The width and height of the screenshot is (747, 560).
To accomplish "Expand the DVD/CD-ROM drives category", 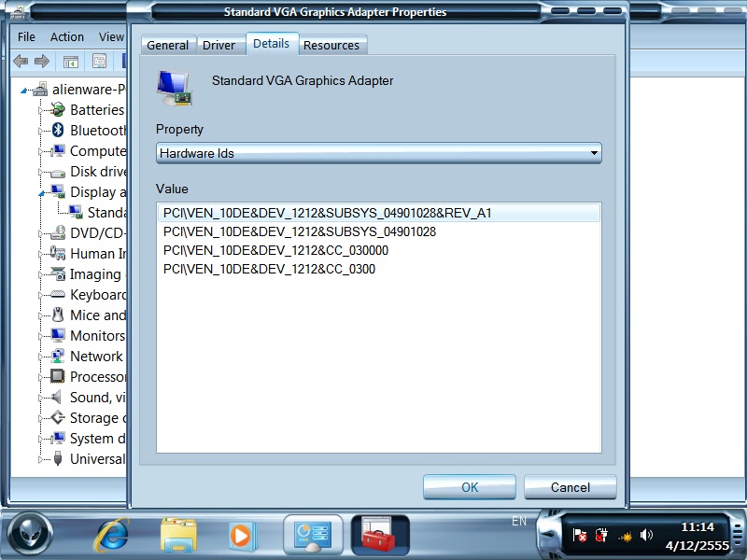I will (40, 233).
